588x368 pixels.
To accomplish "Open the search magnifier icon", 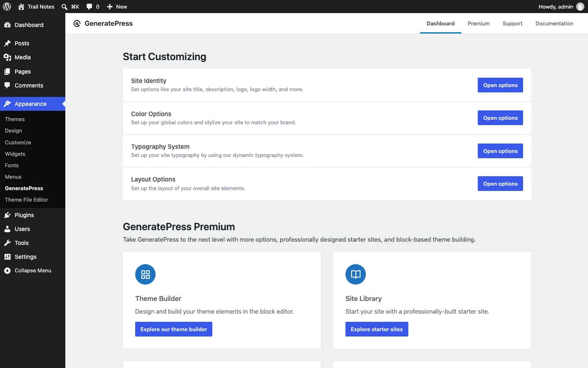I will [65, 7].
